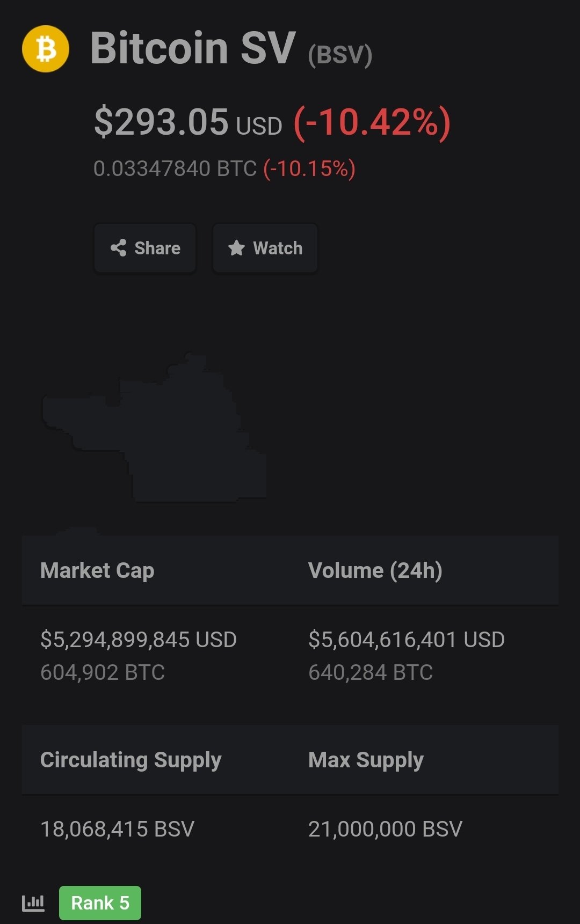The image size is (580, 924).
Task: Click the BSV ticker symbol
Action: (340, 55)
